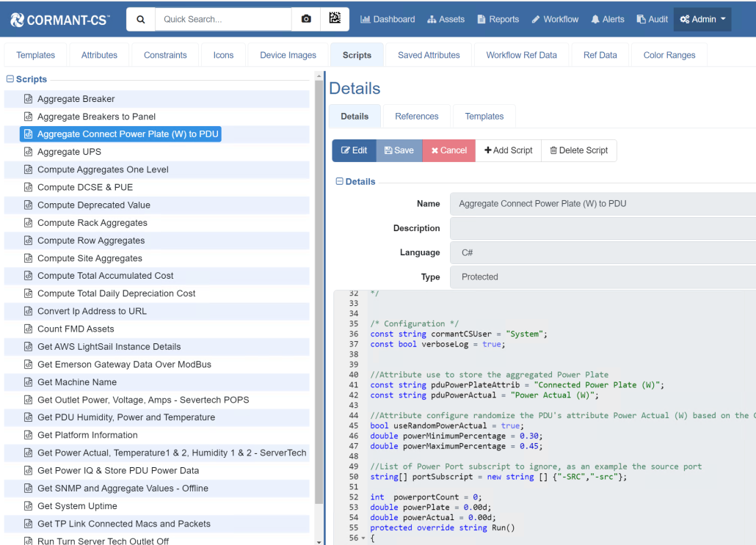Click script icon beside Get System Uptime

point(29,506)
